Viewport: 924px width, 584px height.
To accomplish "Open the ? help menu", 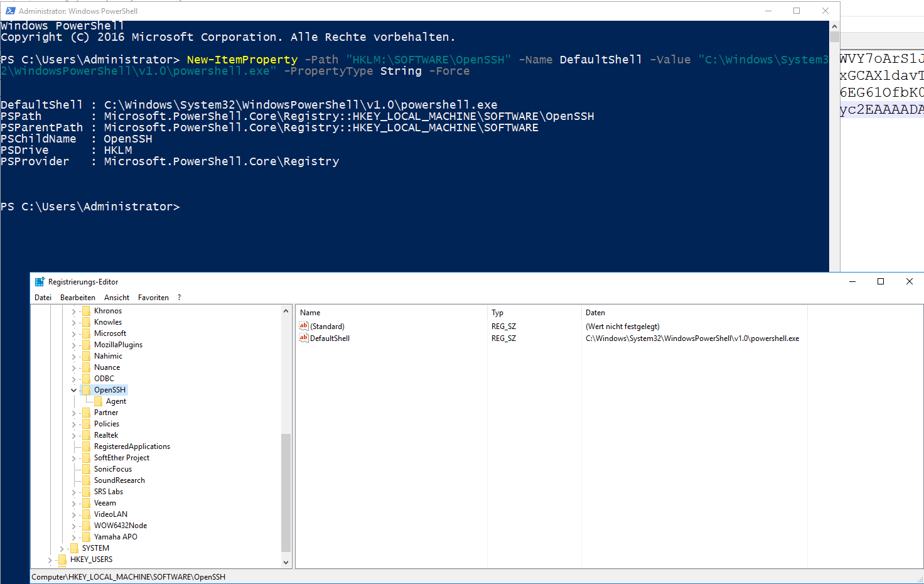I will pyautogui.click(x=179, y=298).
